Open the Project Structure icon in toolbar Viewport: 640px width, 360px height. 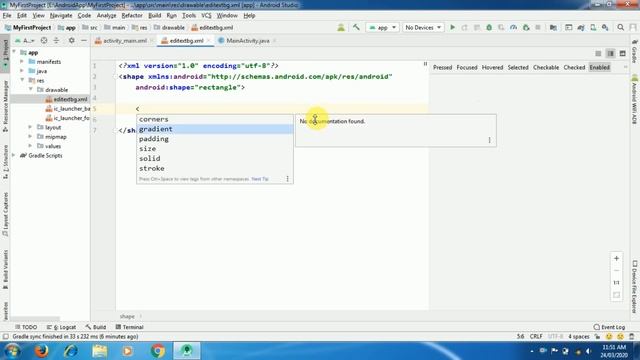(x=553, y=27)
